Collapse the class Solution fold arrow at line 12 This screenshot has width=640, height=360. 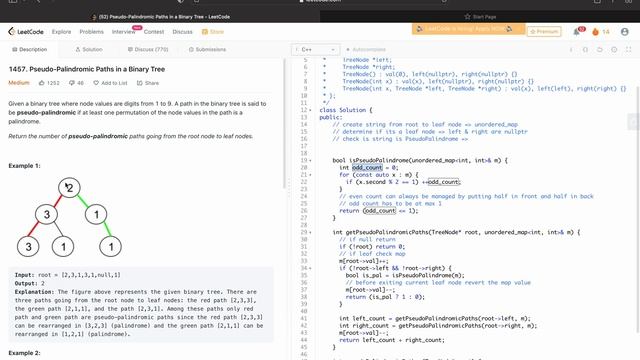point(310,110)
